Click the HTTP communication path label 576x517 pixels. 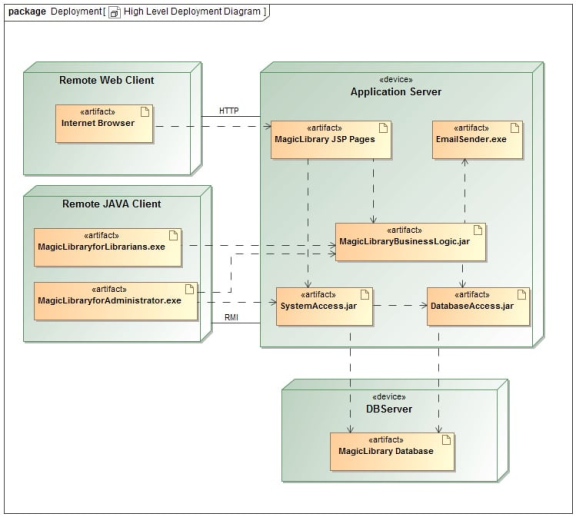click(x=229, y=111)
